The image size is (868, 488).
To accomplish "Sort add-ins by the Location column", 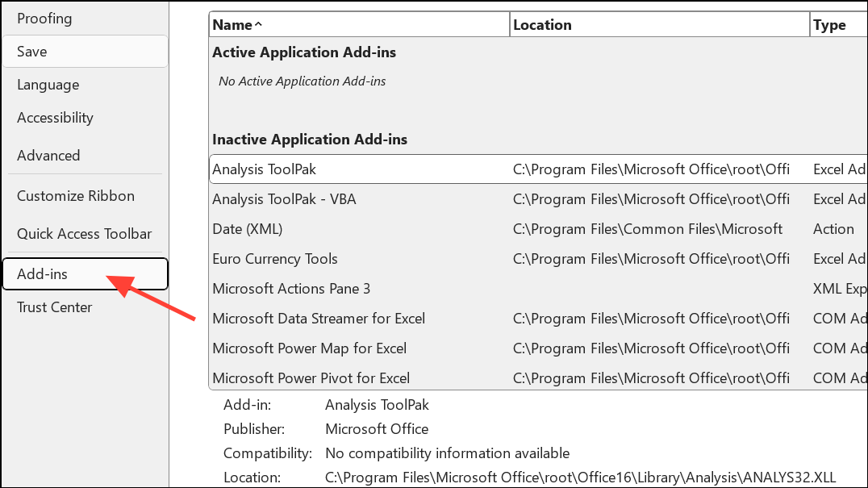I will (542, 24).
